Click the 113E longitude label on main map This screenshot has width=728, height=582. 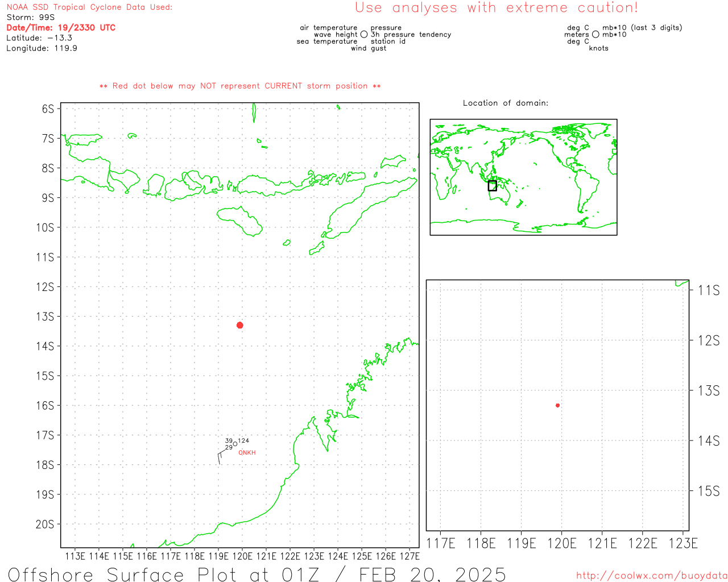point(75,556)
